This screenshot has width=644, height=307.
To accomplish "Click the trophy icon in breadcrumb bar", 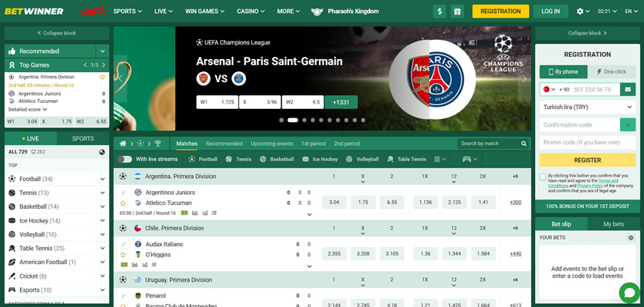I will (x=158, y=144).
